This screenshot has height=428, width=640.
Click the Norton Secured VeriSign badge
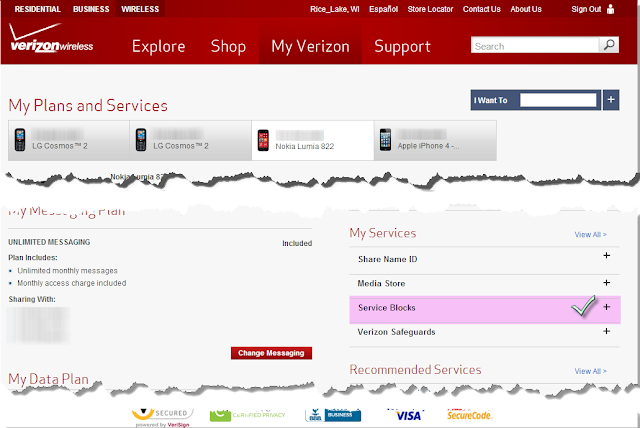point(162,416)
